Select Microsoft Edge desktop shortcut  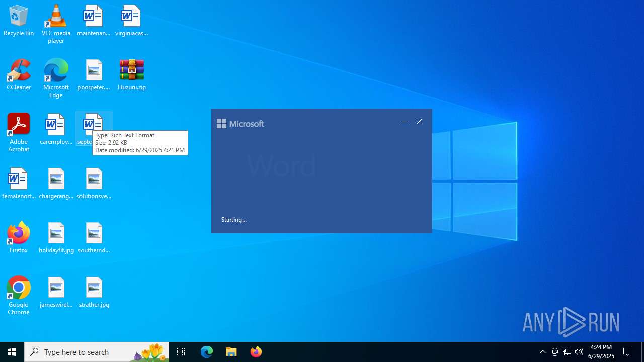(56, 78)
